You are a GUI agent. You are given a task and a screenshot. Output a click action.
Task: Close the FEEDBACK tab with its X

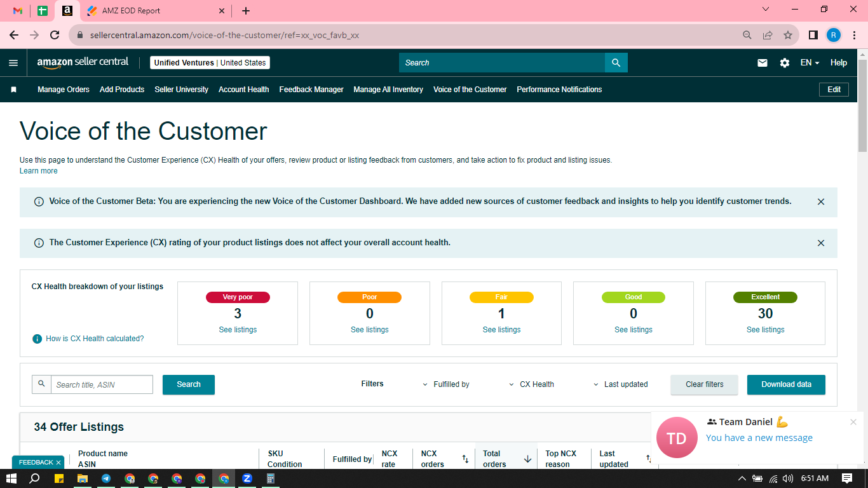[58, 463]
